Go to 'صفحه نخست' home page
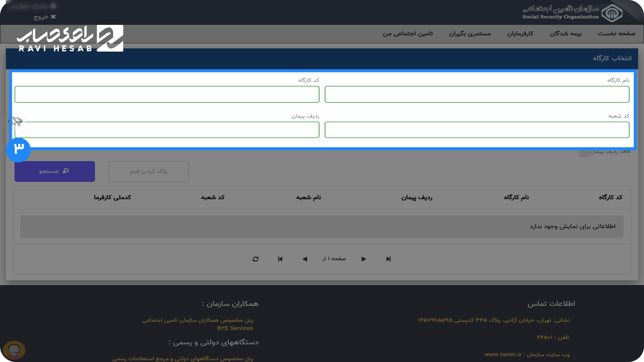This screenshot has width=644, height=362. 616,34
